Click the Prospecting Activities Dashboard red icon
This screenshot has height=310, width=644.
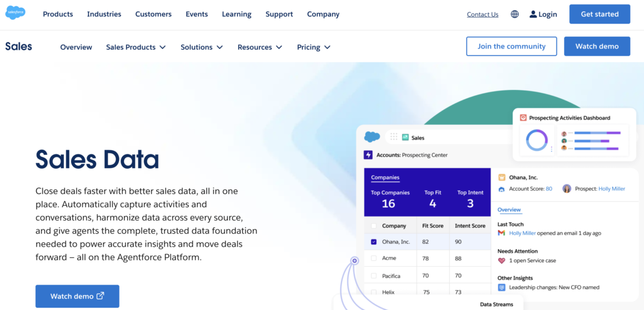523,118
